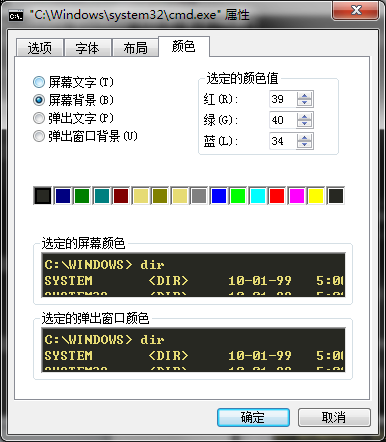Viewport: 386px width, 442px height.
Task: Click the 蓝(L) value field showing 34
Action: tap(283, 141)
